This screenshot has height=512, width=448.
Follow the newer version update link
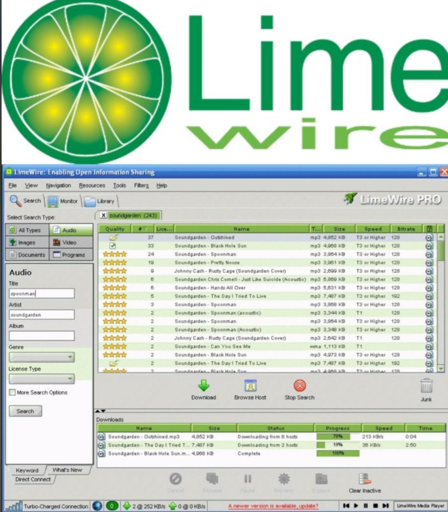coord(273,506)
